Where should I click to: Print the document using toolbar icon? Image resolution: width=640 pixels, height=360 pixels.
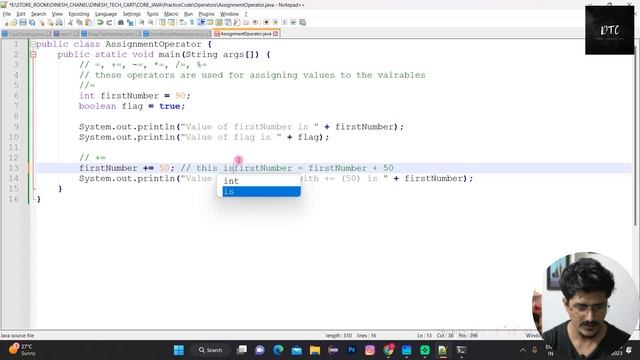(x=59, y=22)
